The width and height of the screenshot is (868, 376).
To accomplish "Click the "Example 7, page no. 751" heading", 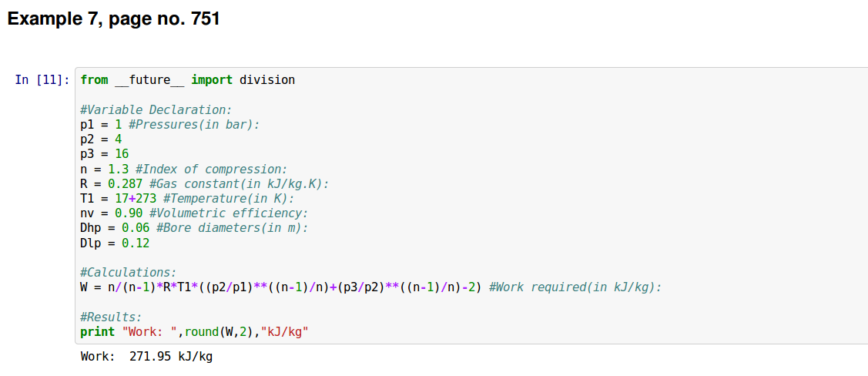I will pyautogui.click(x=114, y=19).
